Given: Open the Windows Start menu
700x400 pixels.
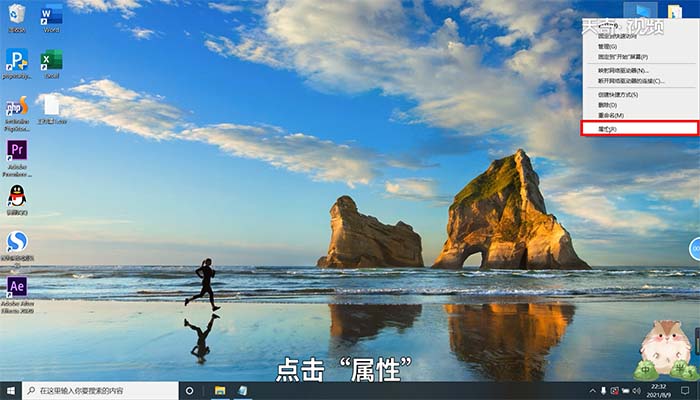Looking at the screenshot, I should pos(11,391).
